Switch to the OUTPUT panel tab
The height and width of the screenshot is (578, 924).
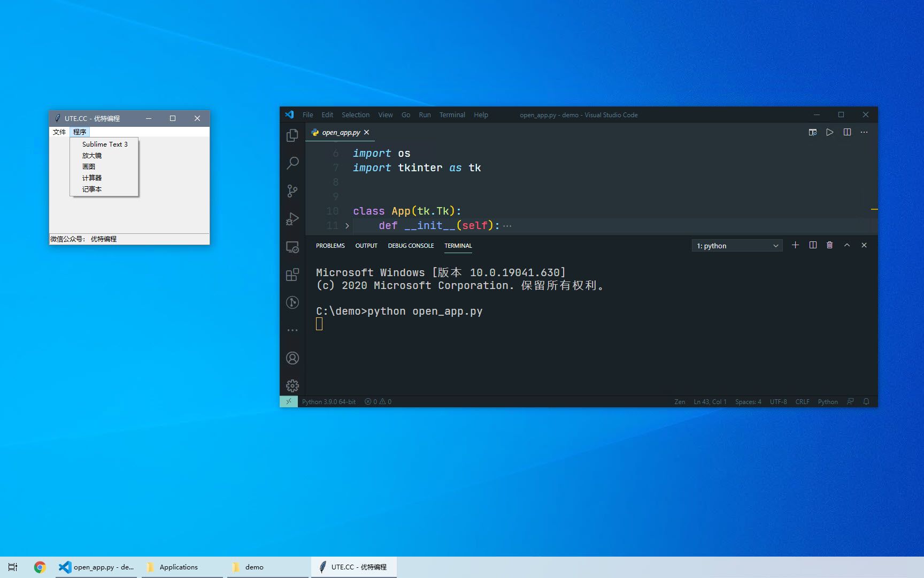(366, 246)
